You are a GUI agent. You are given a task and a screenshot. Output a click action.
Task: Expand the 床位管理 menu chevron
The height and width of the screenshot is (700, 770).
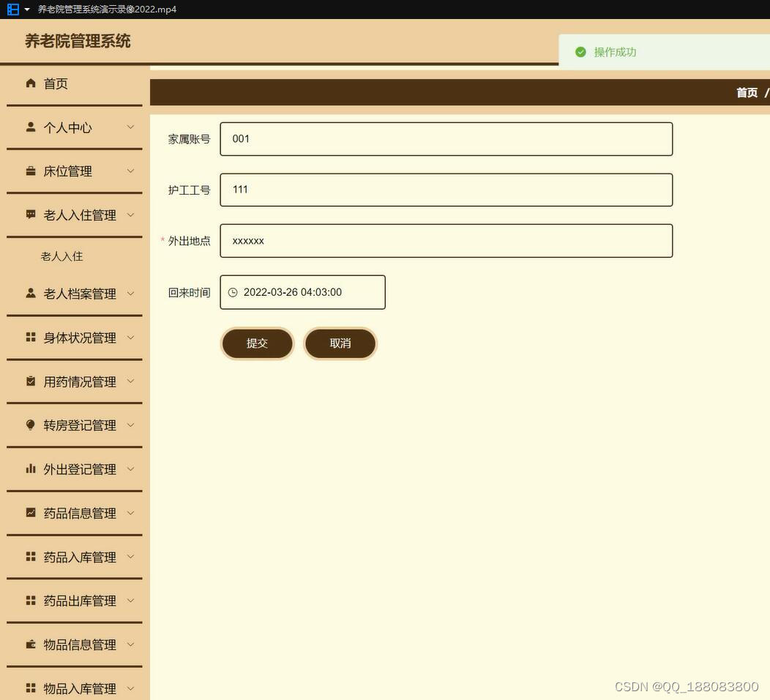tap(130, 171)
